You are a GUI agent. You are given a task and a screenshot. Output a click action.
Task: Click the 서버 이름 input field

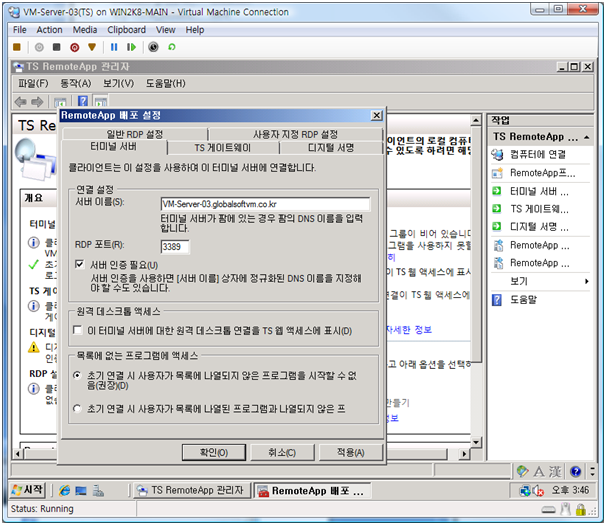click(265, 204)
